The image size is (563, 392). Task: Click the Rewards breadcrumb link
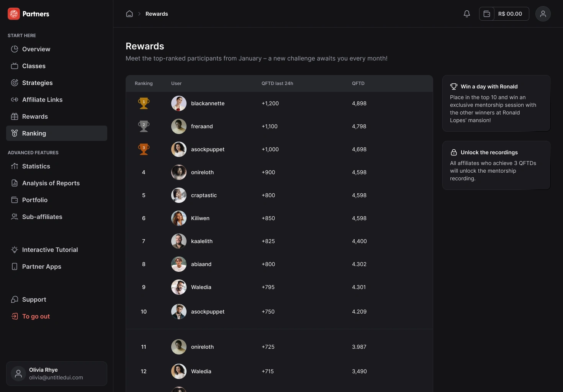pos(157,14)
